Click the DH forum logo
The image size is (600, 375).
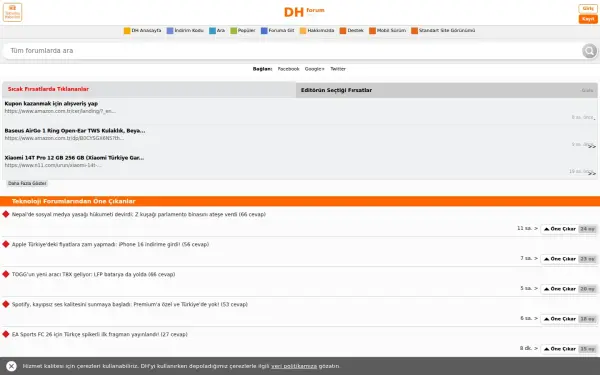(x=304, y=12)
